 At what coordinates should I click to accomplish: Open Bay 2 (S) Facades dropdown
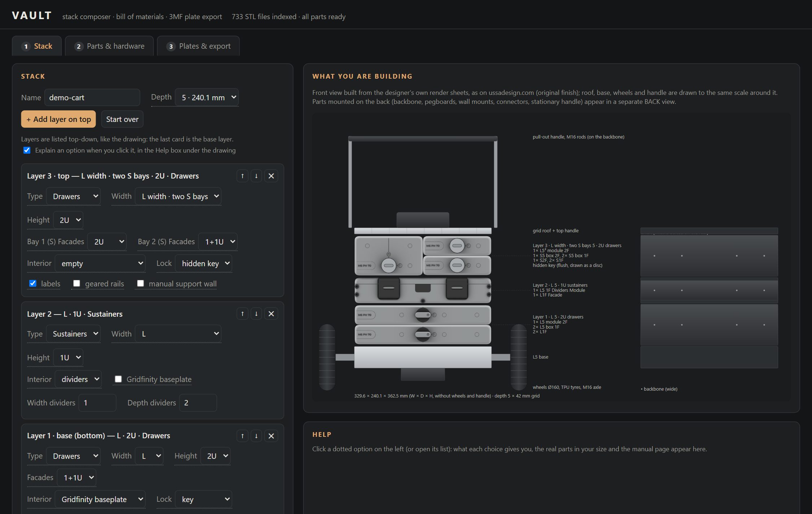pyautogui.click(x=218, y=242)
